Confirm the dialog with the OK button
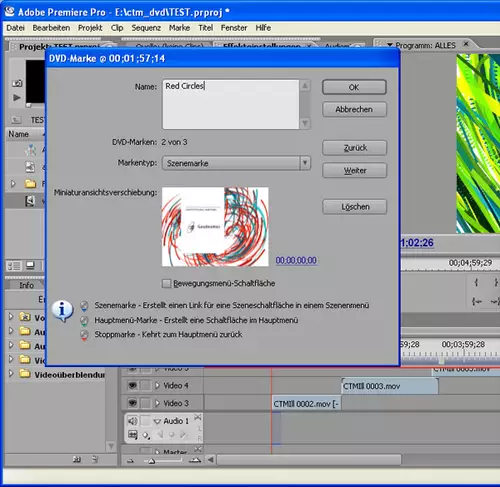 [354, 87]
